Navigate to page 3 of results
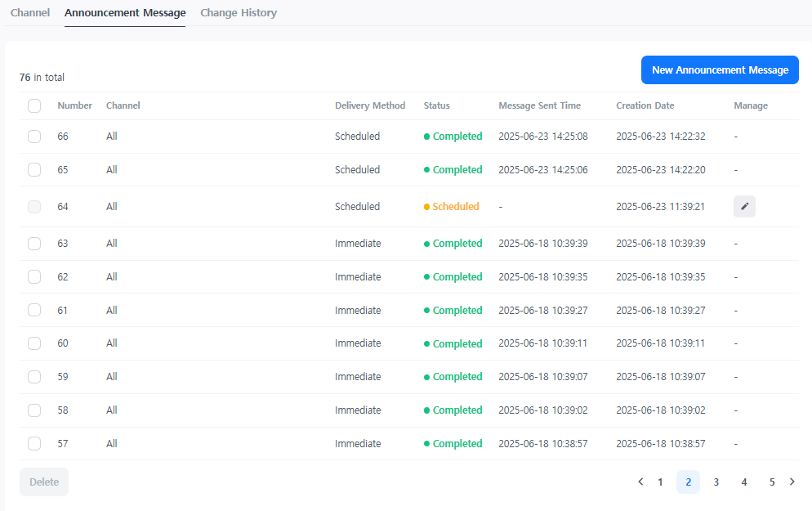The width and height of the screenshot is (812, 511). 716,482
